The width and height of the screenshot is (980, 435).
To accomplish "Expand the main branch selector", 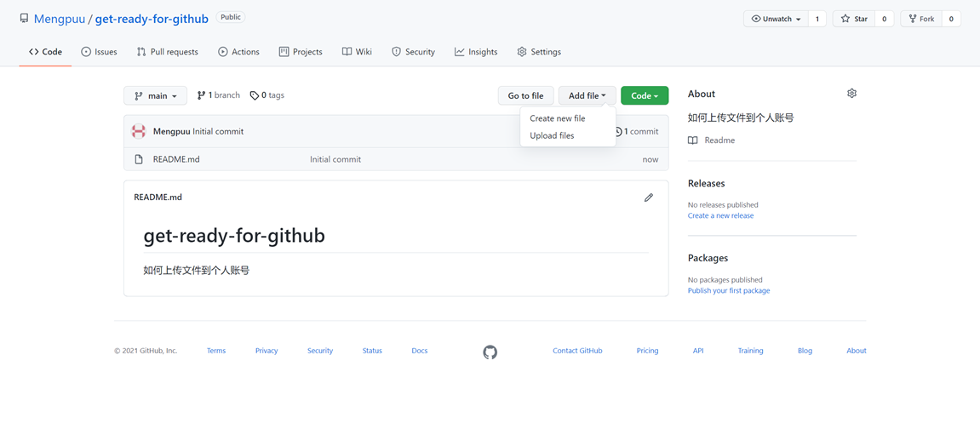I will (155, 95).
